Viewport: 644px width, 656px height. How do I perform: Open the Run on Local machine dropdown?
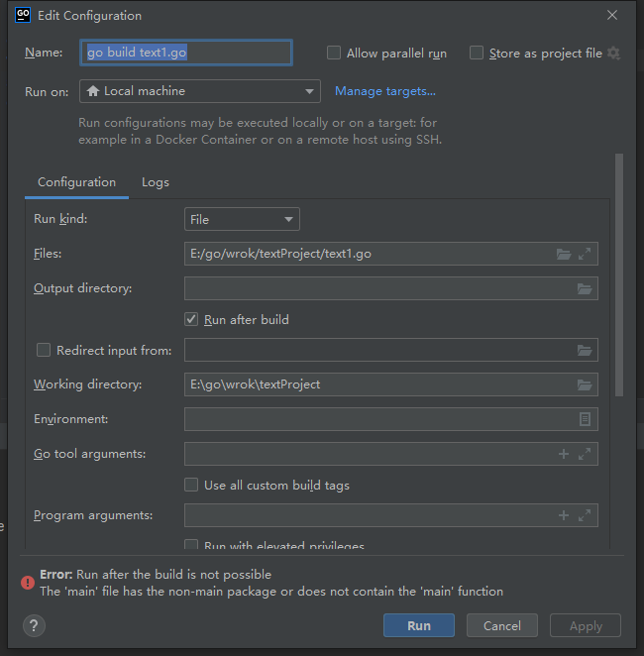pyautogui.click(x=200, y=91)
